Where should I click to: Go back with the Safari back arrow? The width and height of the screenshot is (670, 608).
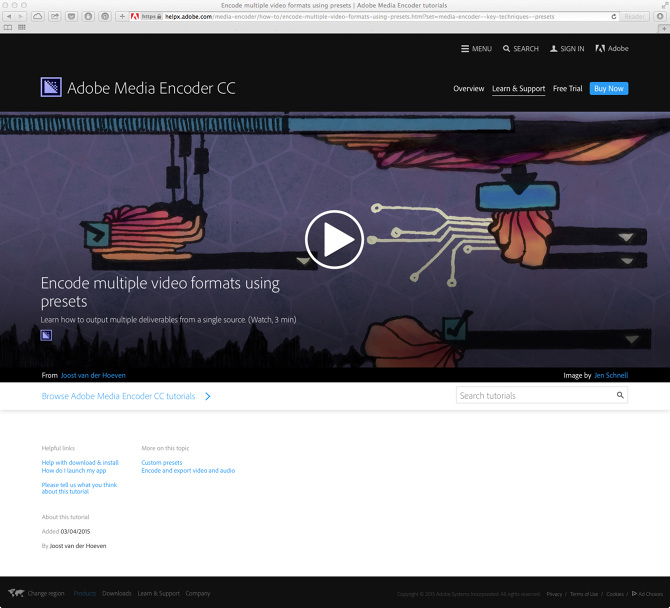9,16
